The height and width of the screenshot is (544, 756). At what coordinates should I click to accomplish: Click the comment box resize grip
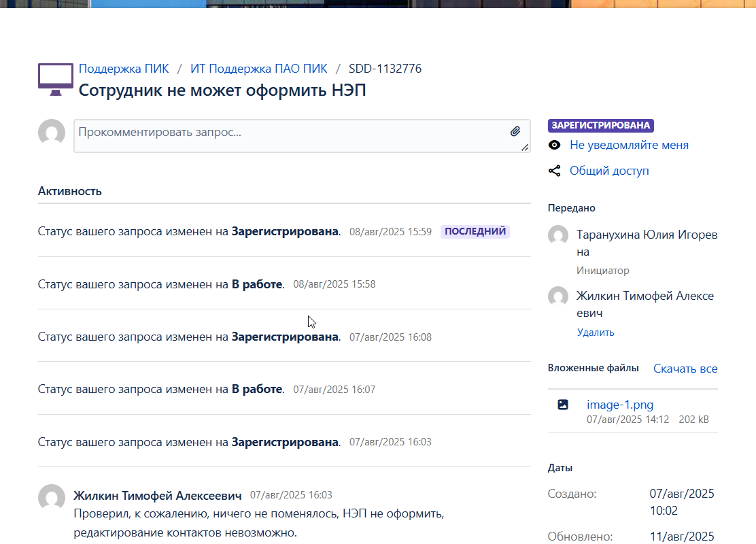(x=525, y=148)
